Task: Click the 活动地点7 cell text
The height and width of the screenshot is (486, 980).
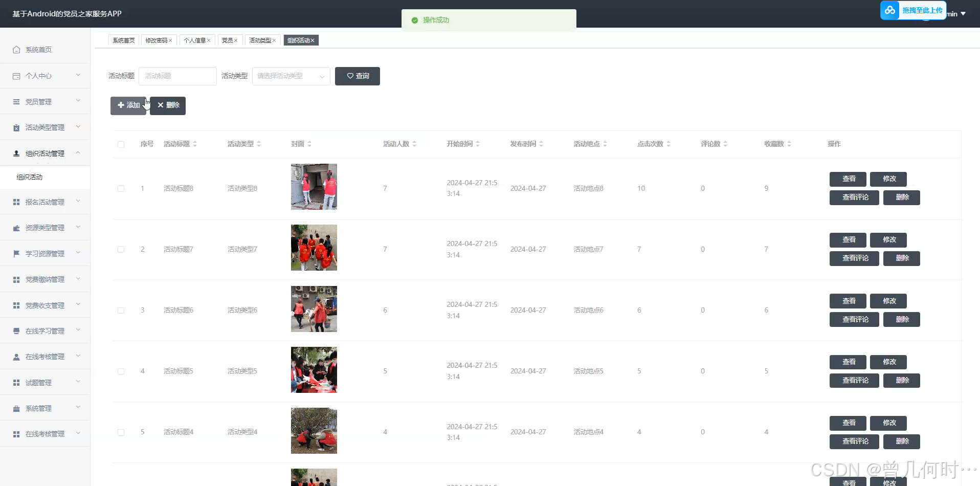Action: (x=588, y=250)
